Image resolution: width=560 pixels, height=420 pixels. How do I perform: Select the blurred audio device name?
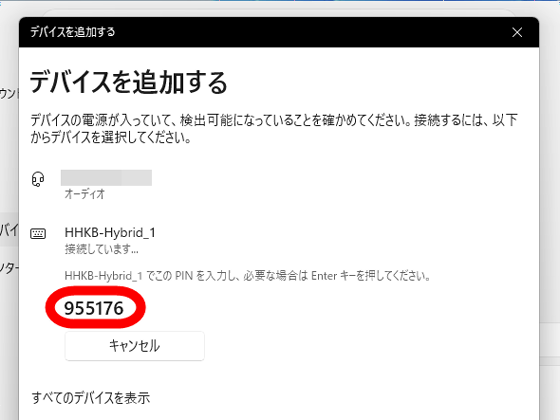106,178
